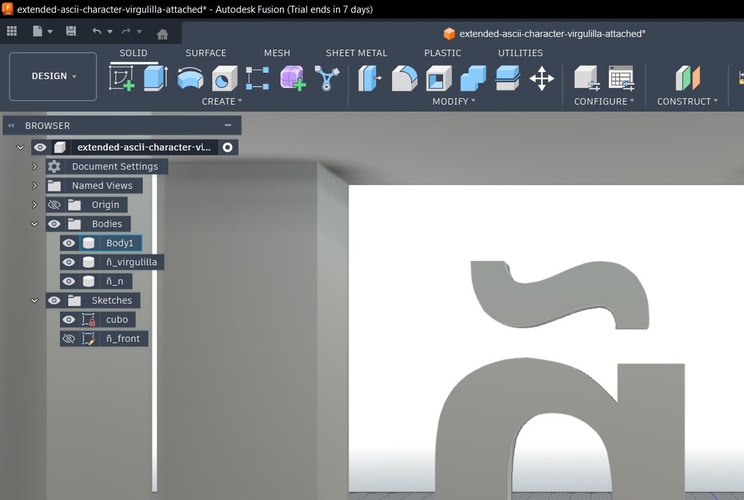This screenshot has width=744, height=500.
Task: Expand the Document Settings node
Action: point(34,167)
